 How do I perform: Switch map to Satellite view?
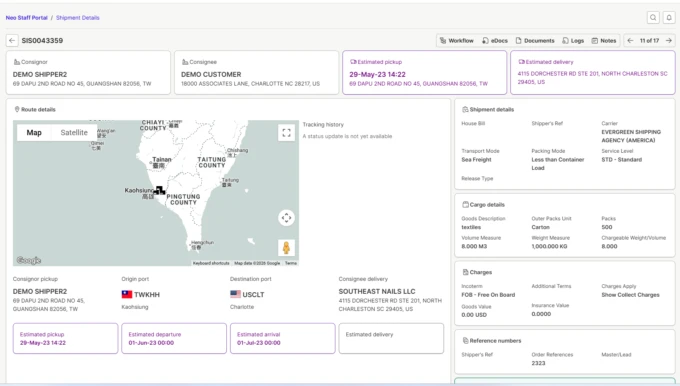click(74, 132)
